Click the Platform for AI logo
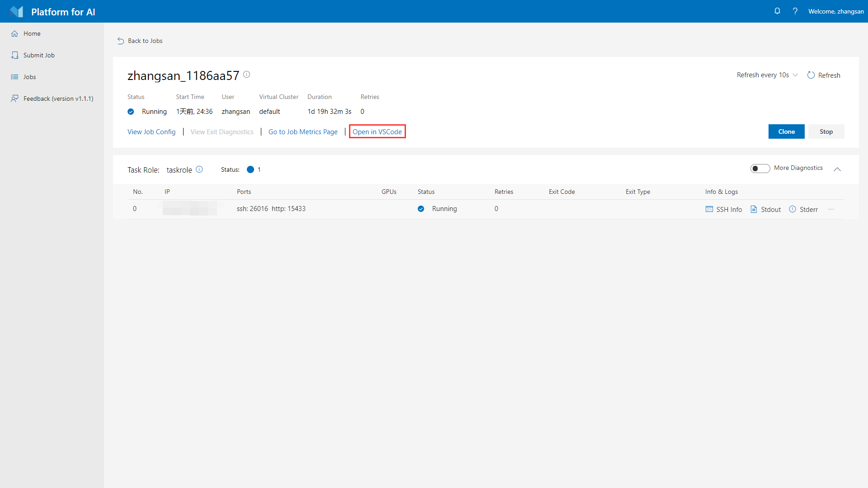 click(x=17, y=12)
